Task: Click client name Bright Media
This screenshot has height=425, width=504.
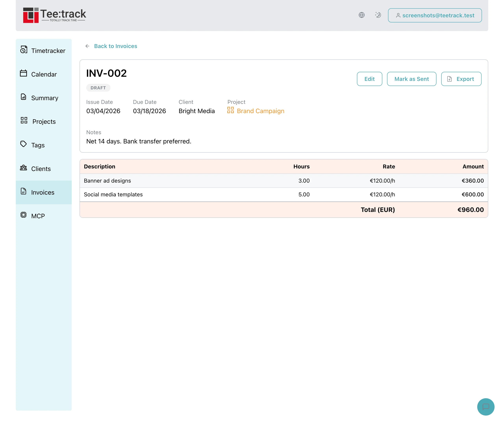Action: click(196, 111)
